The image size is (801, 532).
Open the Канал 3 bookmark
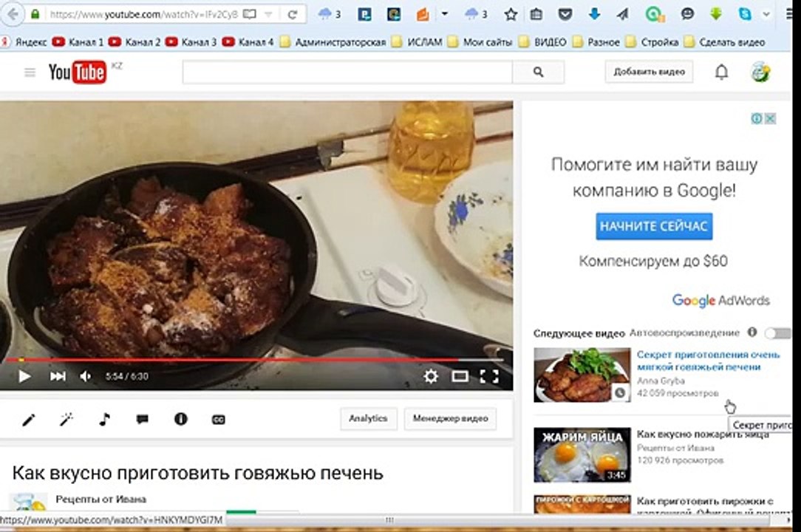tap(191, 42)
